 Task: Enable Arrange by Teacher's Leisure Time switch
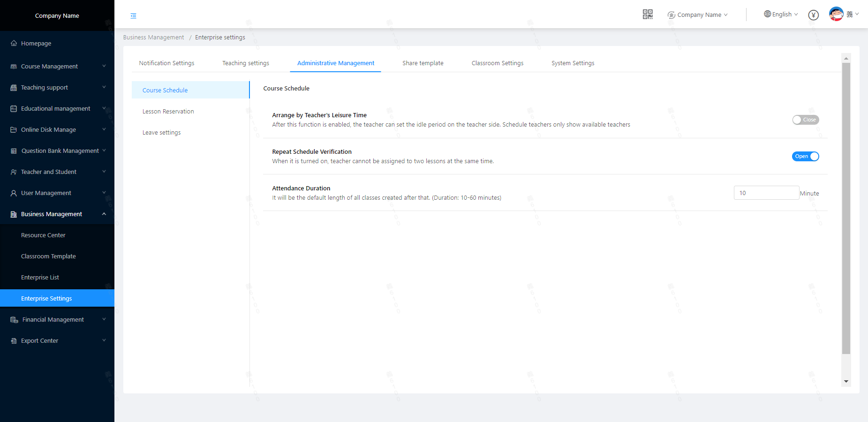[x=805, y=120]
